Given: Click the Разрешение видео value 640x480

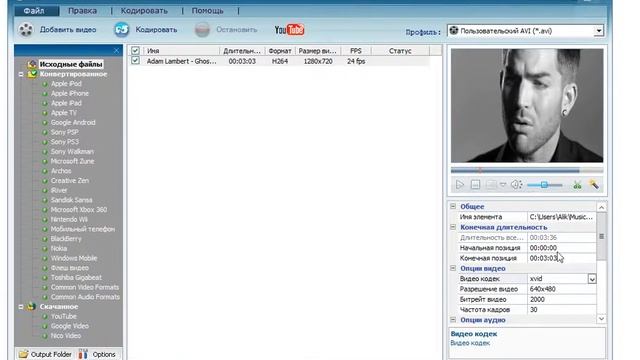Looking at the screenshot, I should point(562,289).
